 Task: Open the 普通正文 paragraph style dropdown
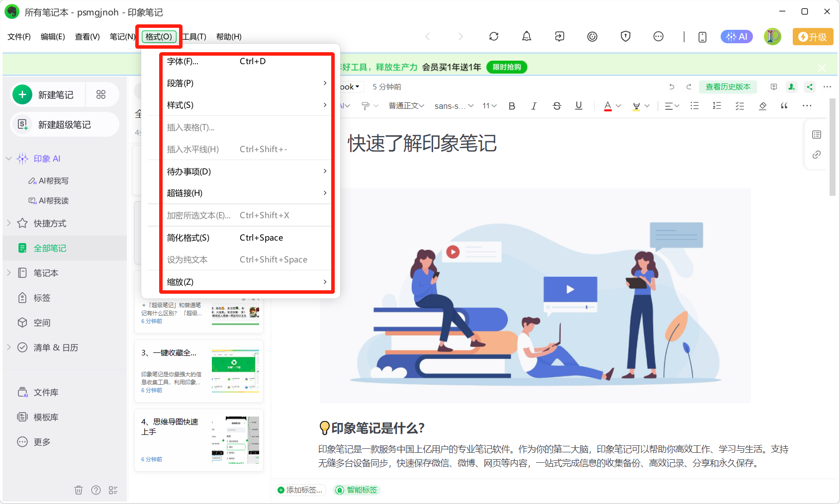406,105
